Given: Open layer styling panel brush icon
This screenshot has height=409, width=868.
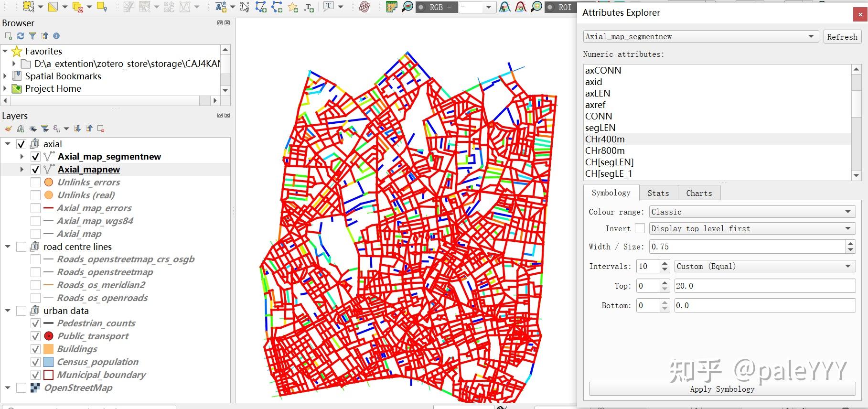Looking at the screenshot, I should click(8, 129).
